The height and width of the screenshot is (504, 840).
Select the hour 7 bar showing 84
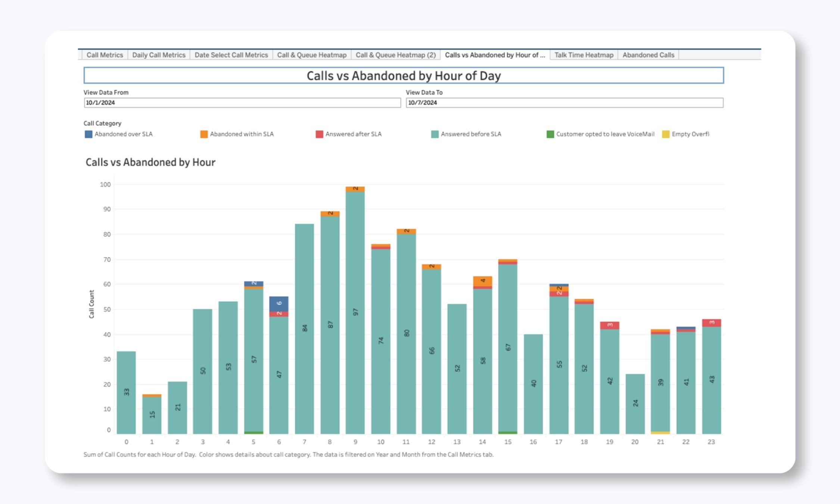tap(304, 329)
